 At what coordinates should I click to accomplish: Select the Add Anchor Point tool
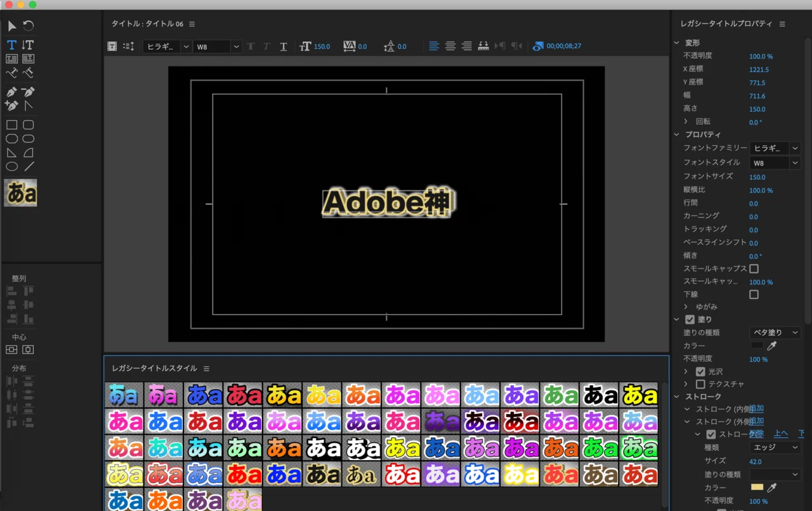12,105
